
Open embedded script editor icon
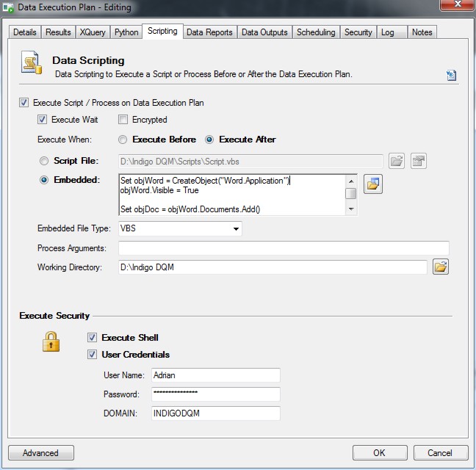[x=373, y=184]
